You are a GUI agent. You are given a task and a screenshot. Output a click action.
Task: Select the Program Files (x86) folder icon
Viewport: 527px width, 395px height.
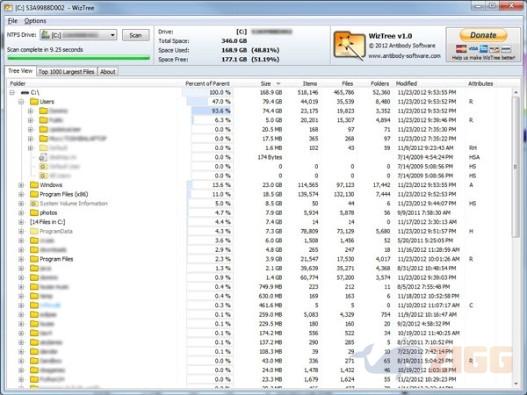point(34,194)
